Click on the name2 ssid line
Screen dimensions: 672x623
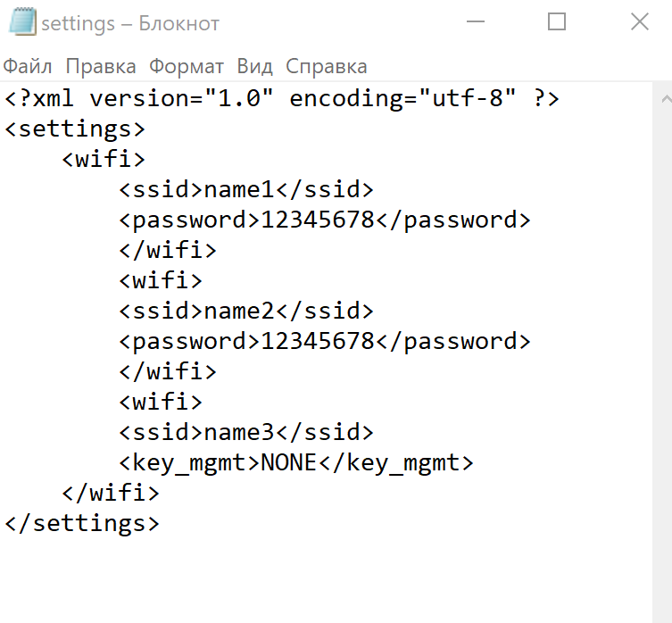[x=246, y=311]
